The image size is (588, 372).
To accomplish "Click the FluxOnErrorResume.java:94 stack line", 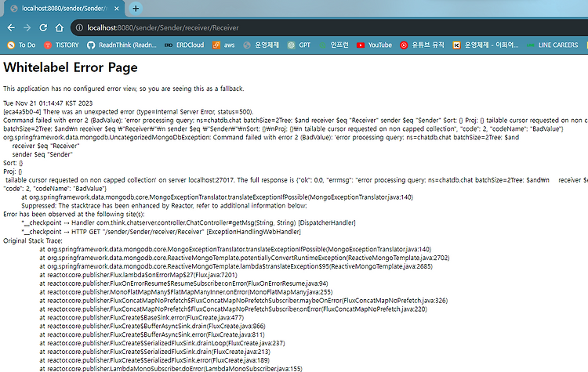I will (x=183, y=284).
